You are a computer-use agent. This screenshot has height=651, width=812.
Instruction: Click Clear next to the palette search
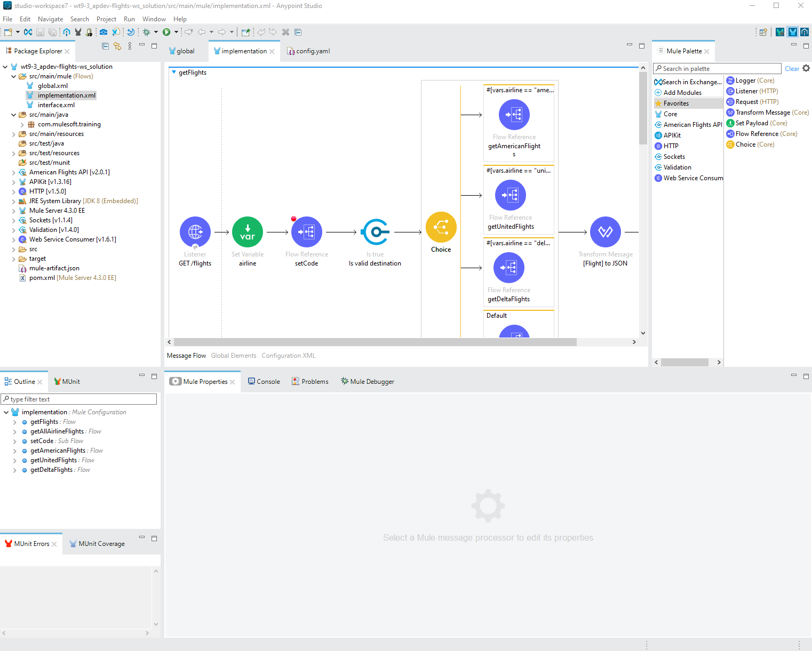point(792,68)
